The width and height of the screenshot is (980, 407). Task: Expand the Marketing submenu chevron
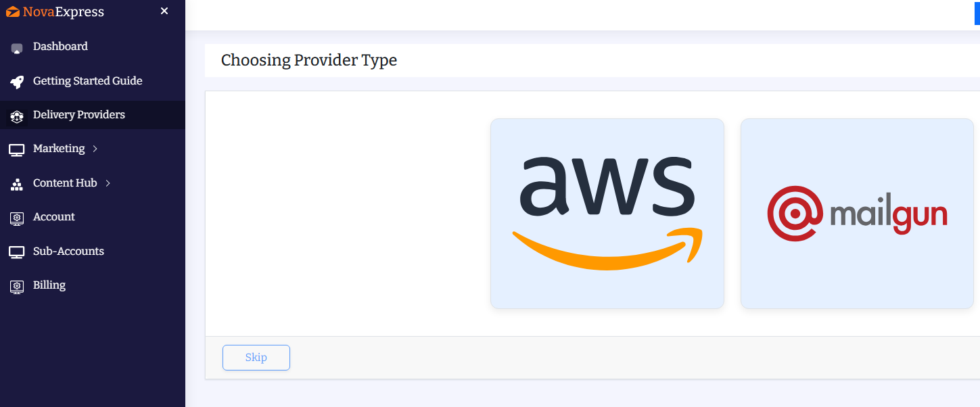[x=95, y=149]
